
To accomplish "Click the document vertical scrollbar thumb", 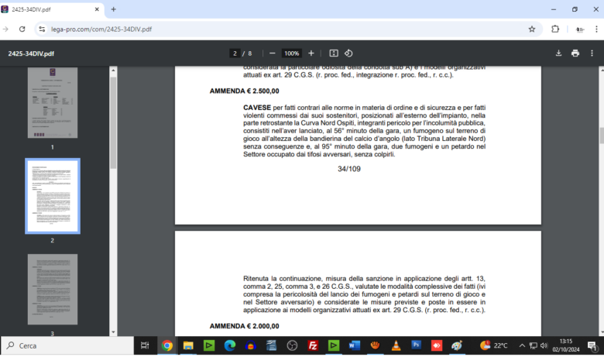I will [x=602, y=136].
